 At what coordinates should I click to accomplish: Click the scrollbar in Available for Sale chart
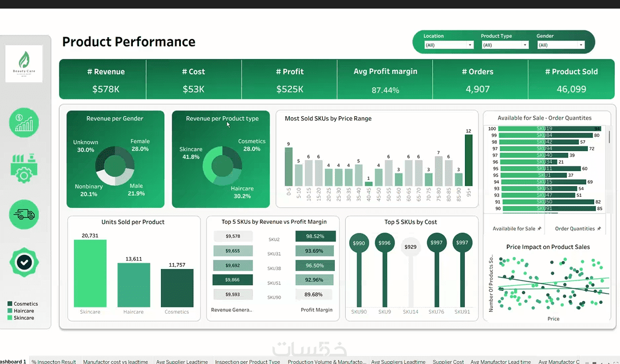(609, 137)
